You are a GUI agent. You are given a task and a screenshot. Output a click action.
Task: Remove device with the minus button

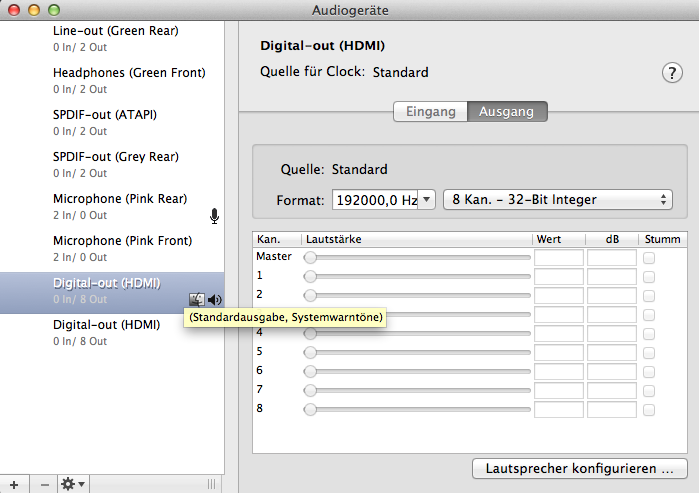point(44,485)
